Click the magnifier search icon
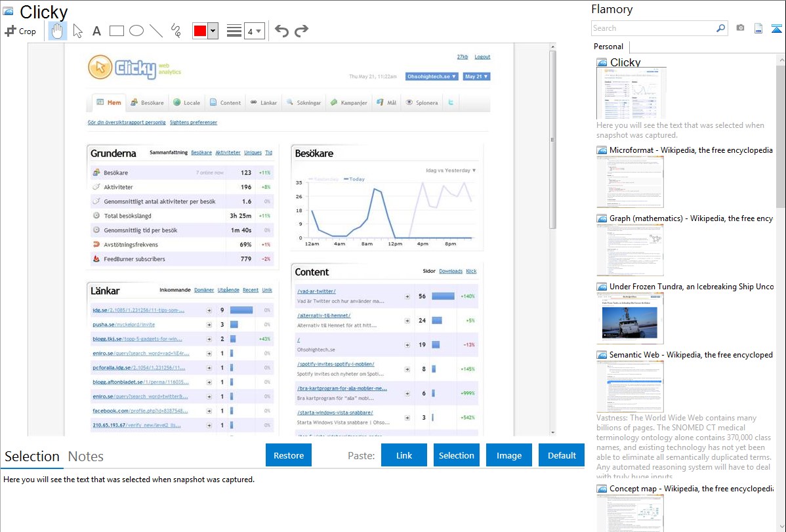The width and height of the screenshot is (786, 532). [x=721, y=28]
